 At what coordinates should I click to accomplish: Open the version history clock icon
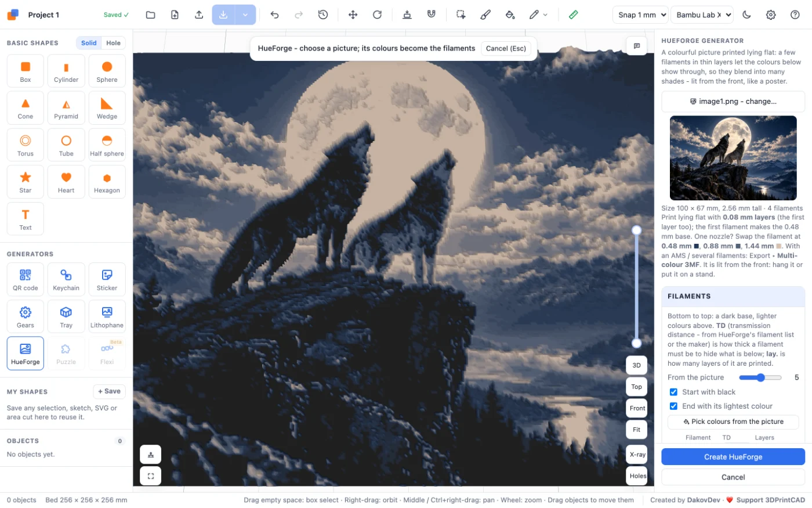point(323,15)
